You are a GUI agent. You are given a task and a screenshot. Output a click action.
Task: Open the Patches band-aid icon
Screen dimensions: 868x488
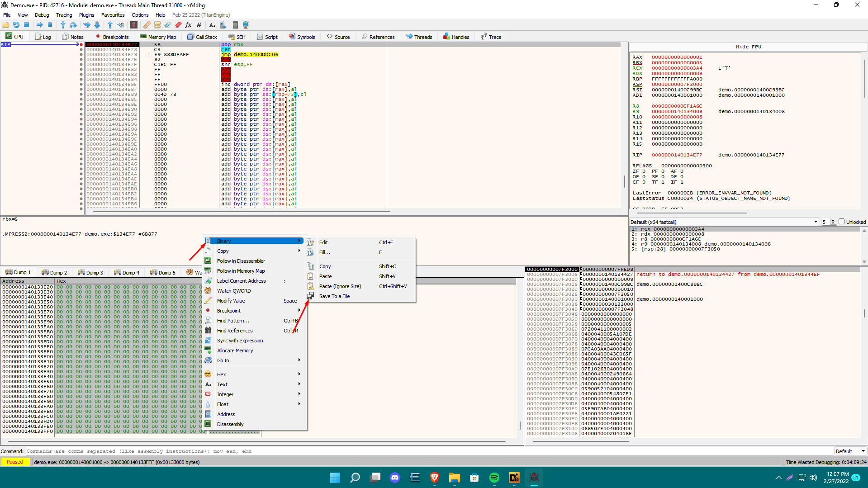(147, 25)
